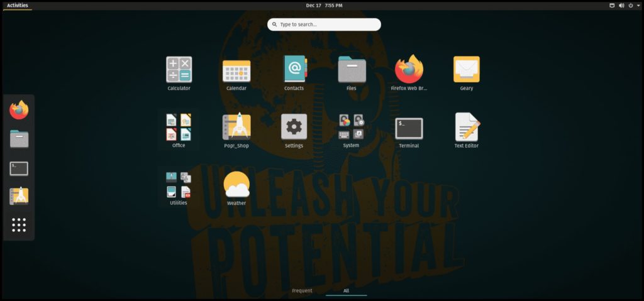644x301 pixels.
Task: Click the power icon in top bar
Action: (x=631, y=5)
